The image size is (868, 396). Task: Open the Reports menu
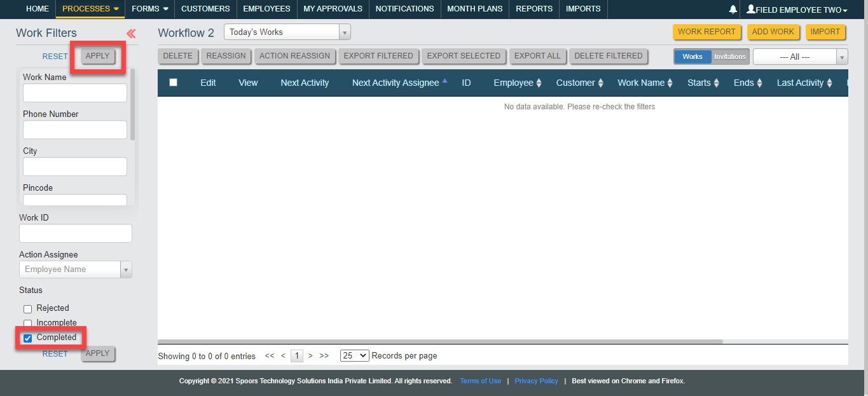534,9
